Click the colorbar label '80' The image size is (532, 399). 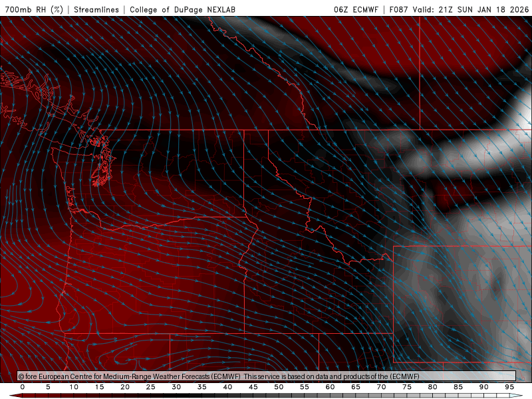[432, 387]
